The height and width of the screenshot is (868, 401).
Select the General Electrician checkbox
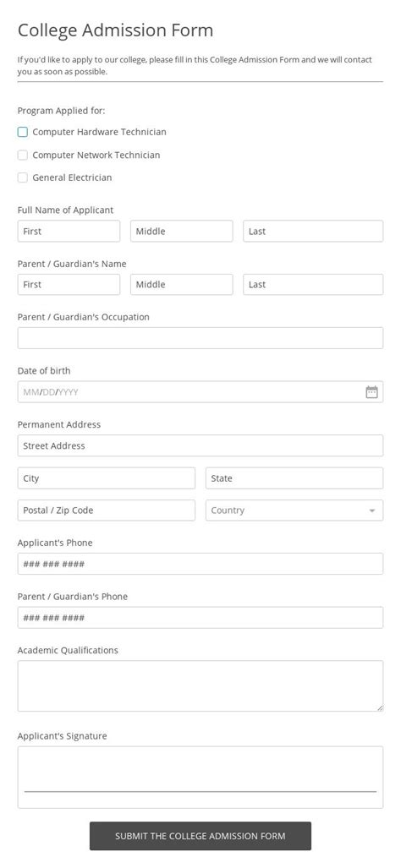[x=23, y=177]
